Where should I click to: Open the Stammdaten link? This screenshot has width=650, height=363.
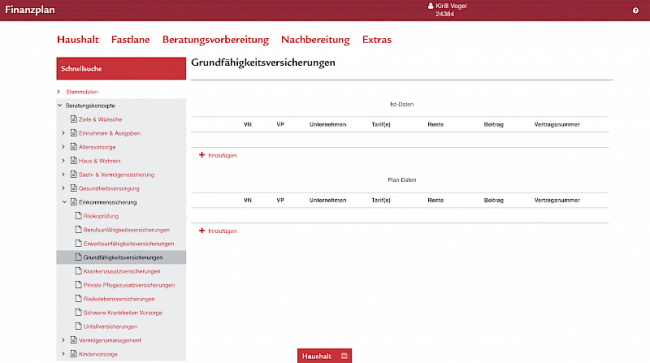[x=82, y=92]
